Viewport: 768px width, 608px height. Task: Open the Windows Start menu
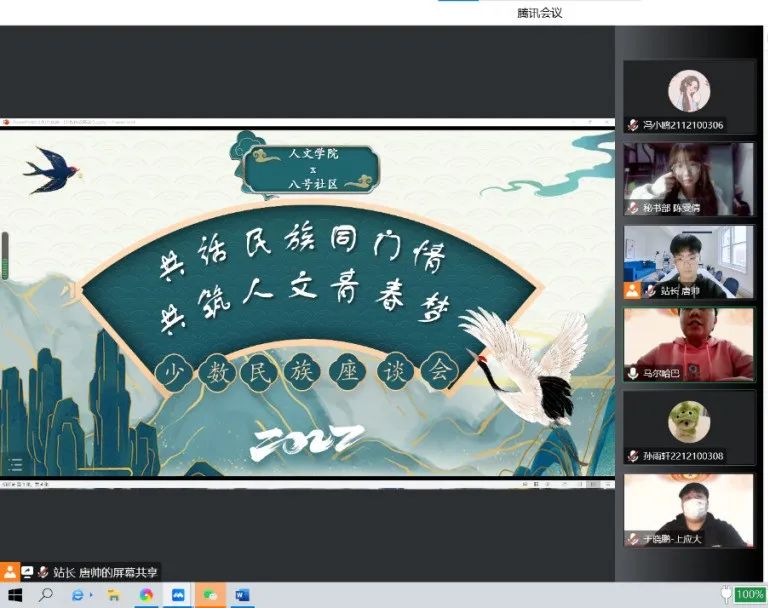pyautogui.click(x=15, y=595)
